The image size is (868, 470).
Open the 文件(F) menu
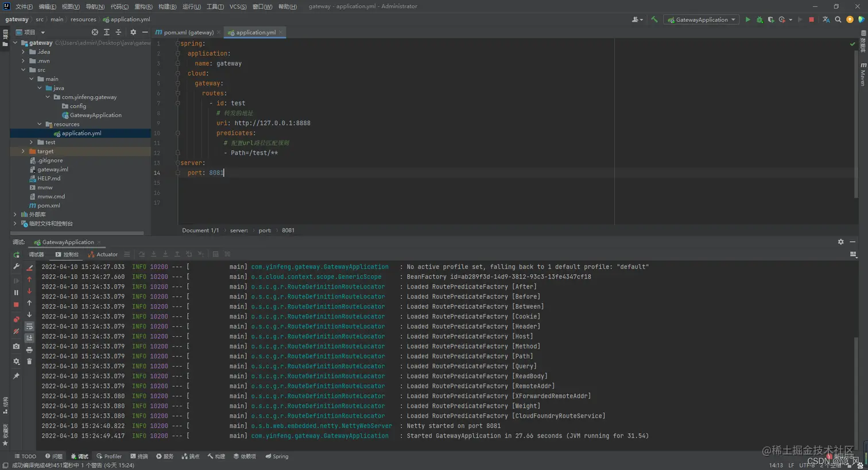point(24,6)
